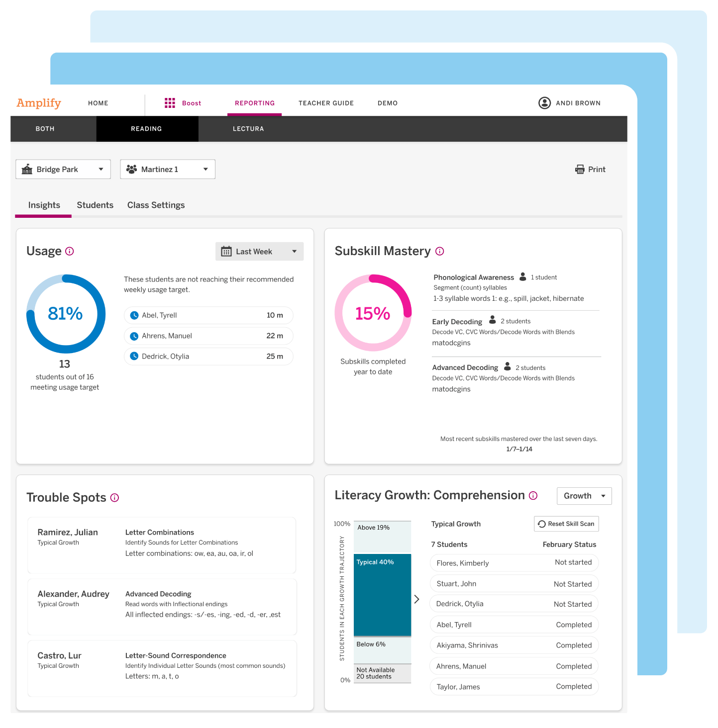Click the February Status column header
The image size is (718, 728).
(569, 545)
